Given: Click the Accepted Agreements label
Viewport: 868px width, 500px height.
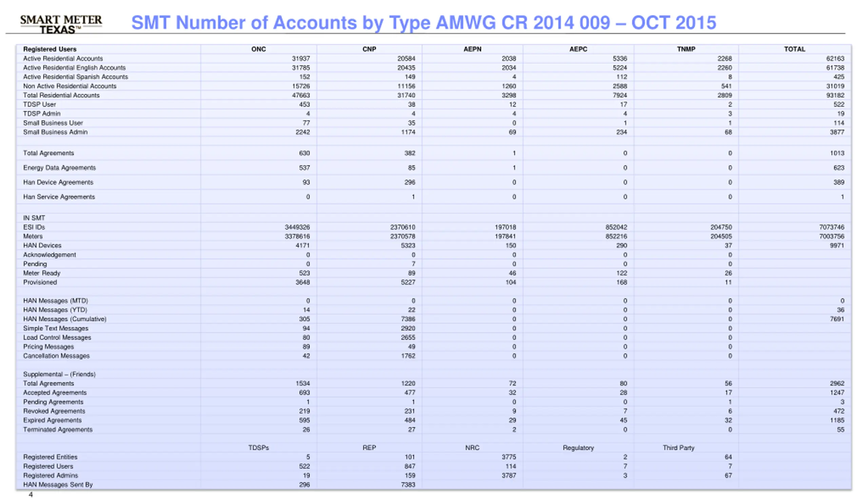Looking at the screenshot, I should coord(55,393).
